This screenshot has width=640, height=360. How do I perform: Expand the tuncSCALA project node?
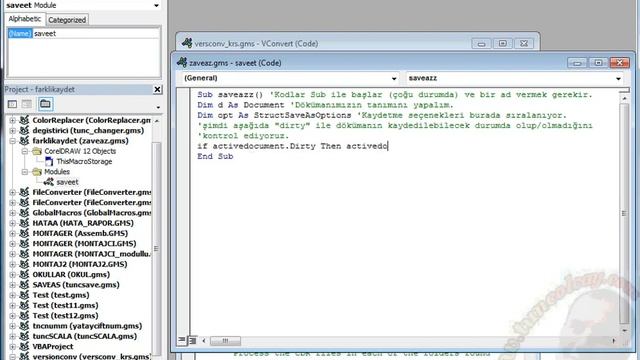pos(13,336)
